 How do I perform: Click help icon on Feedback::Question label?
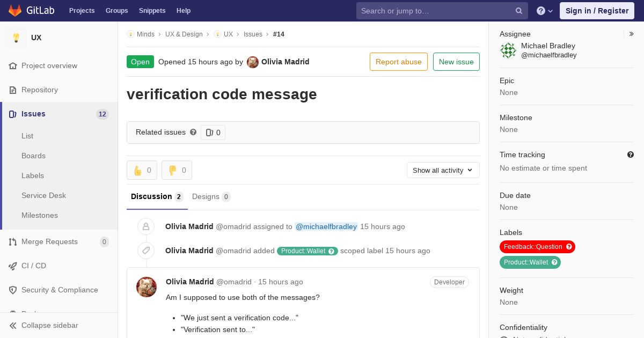tap(569, 247)
